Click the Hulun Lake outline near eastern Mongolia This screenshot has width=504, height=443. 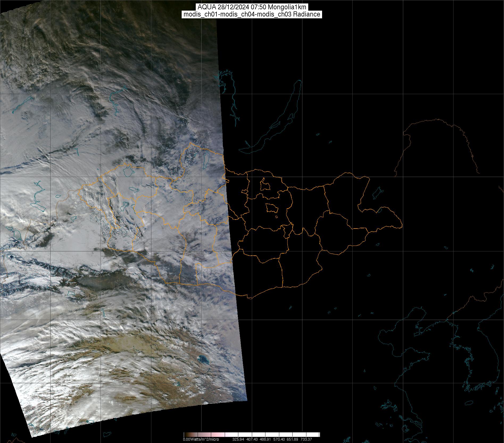pyautogui.click(x=377, y=193)
